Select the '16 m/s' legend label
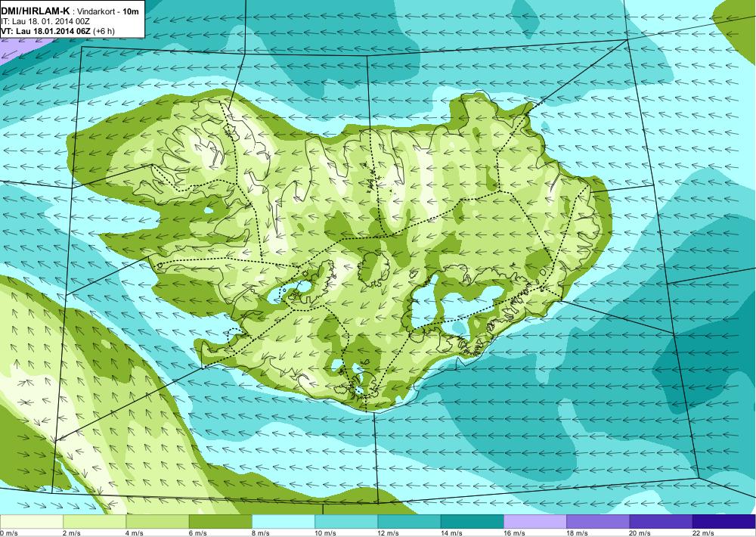This screenshot has width=756, height=537. pyautogui.click(x=514, y=532)
